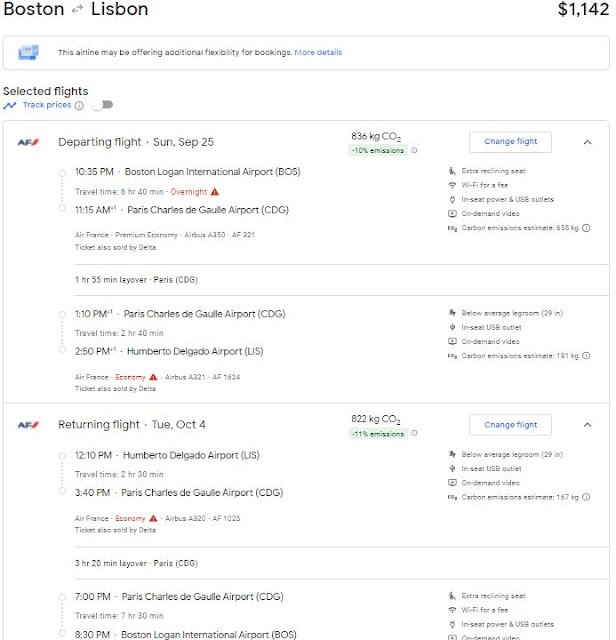Click the Track prices trend icon
The image size is (616, 640).
tap(10, 105)
